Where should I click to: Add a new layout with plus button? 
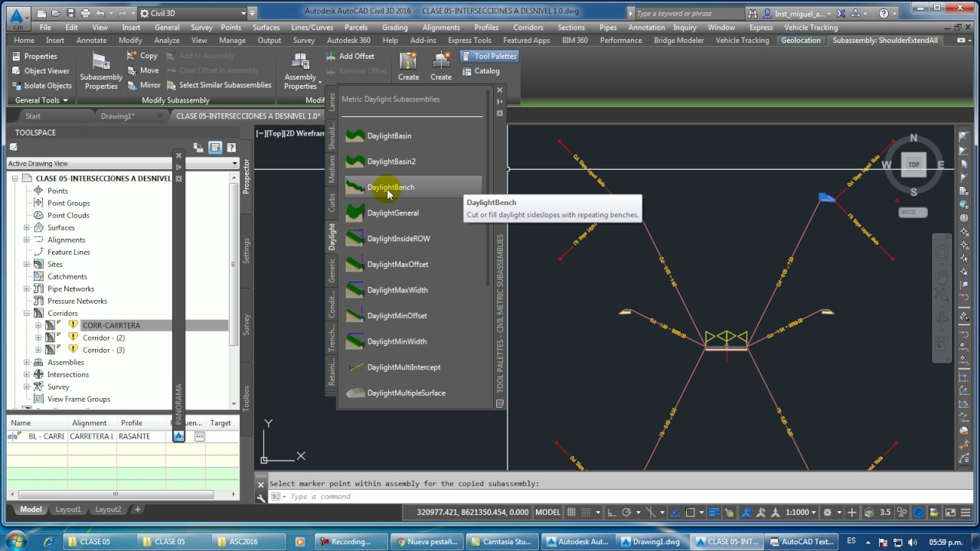[138, 509]
